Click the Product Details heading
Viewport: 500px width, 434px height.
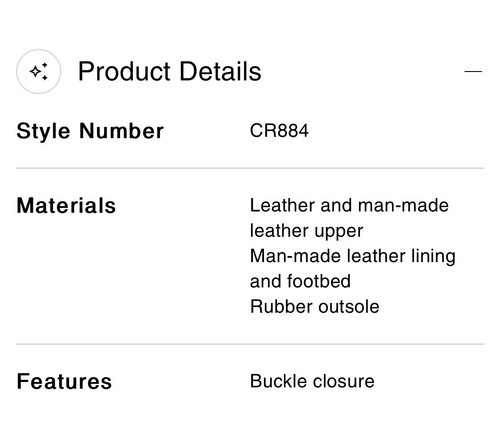coord(170,71)
